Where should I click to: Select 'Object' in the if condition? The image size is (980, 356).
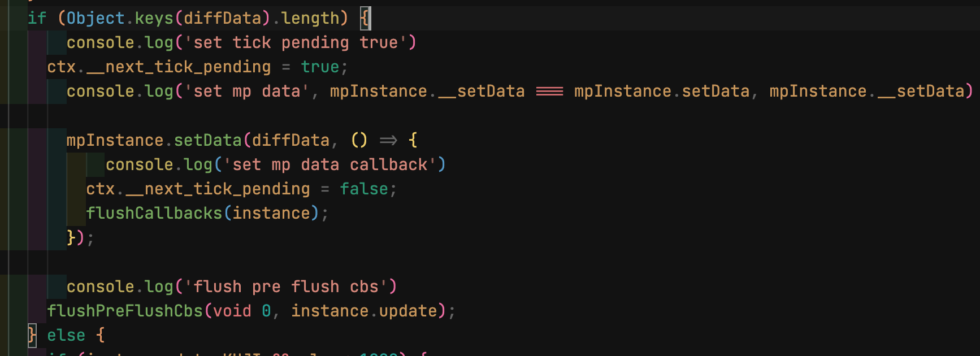coord(96,18)
